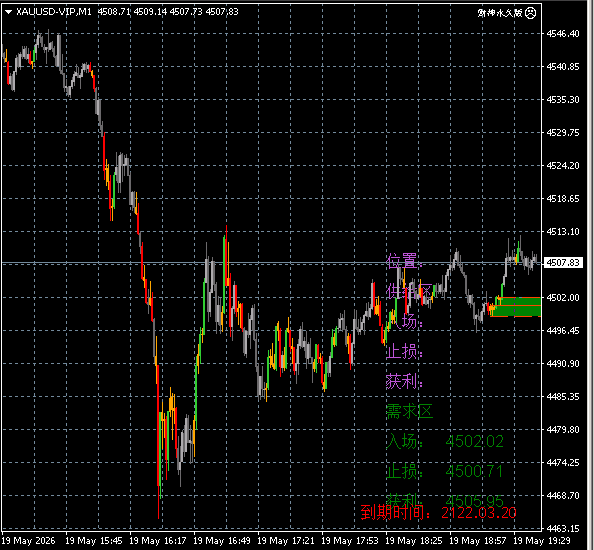Click the 19 May 19:29 time label
The height and width of the screenshot is (550, 594).
542,541
